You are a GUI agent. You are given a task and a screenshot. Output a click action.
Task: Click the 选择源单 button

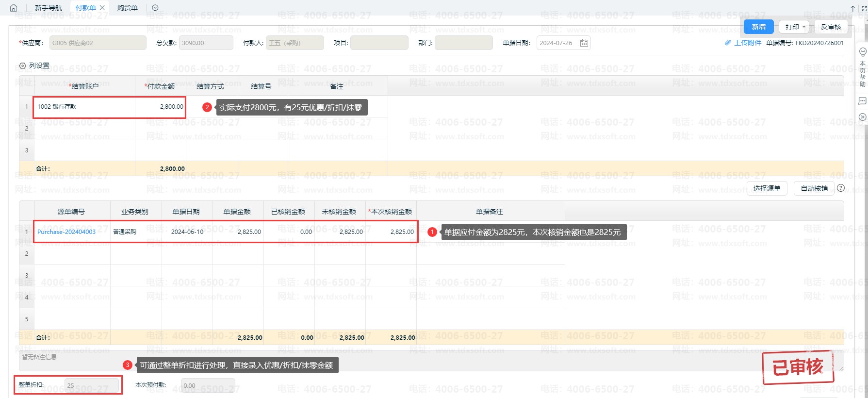coord(767,188)
